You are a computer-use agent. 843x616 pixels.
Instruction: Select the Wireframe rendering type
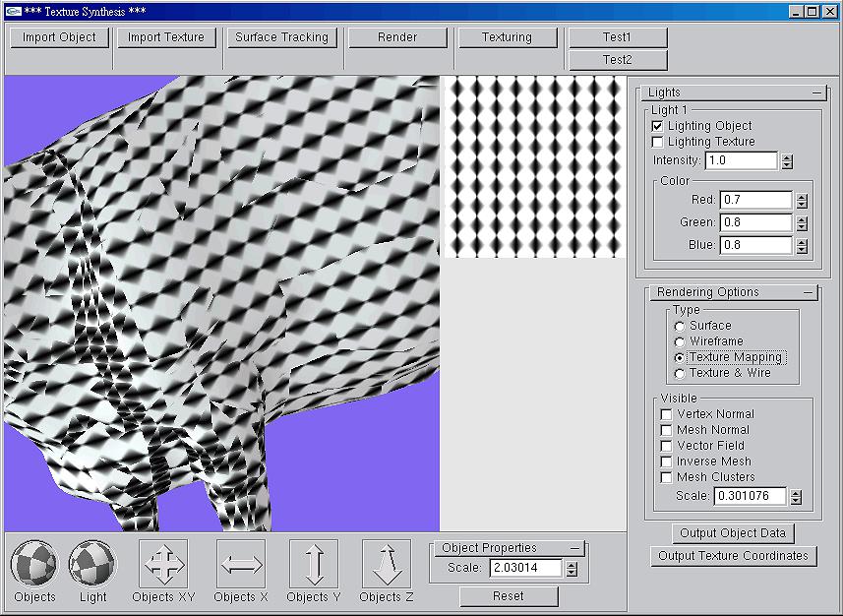tap(681, 341)
